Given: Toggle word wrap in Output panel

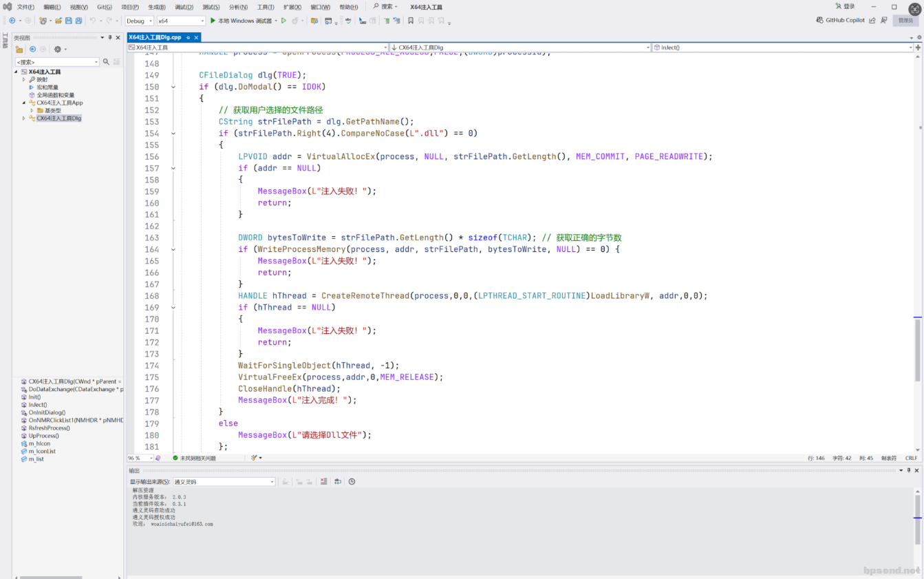Looking at the screenshot, I should (338, 482).
